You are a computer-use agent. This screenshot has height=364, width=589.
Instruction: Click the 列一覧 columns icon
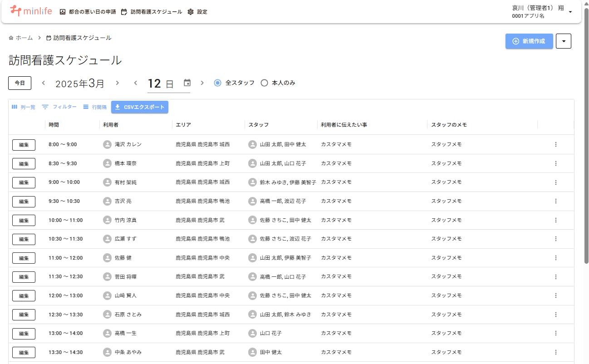pos(15,107)
